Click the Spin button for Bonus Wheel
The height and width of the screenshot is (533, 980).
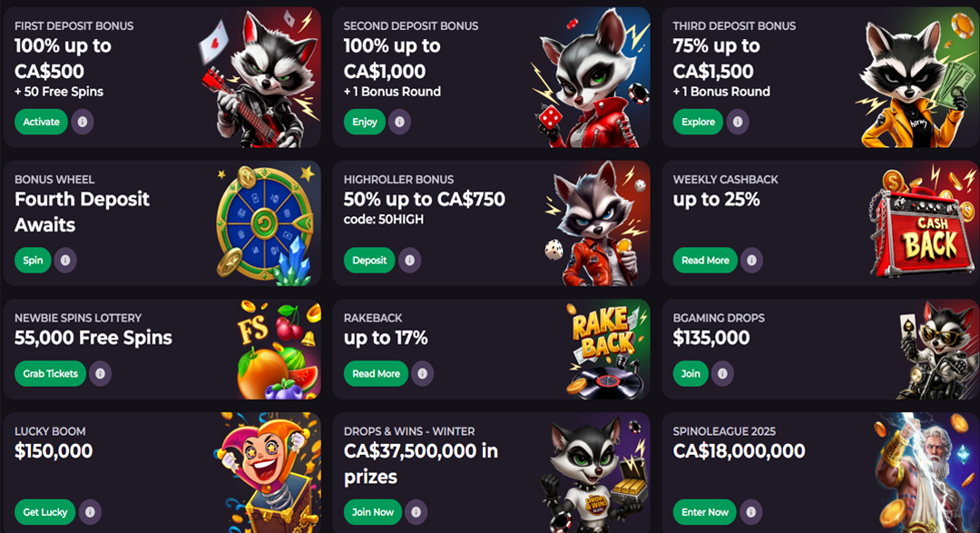click(x=33, y=261)
